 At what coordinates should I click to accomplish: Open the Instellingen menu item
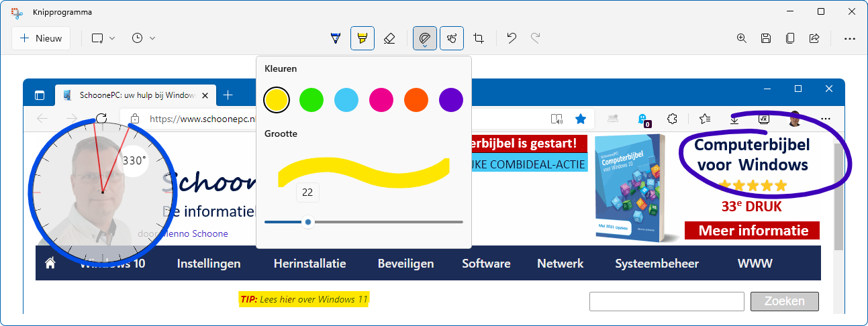[209, 264]
